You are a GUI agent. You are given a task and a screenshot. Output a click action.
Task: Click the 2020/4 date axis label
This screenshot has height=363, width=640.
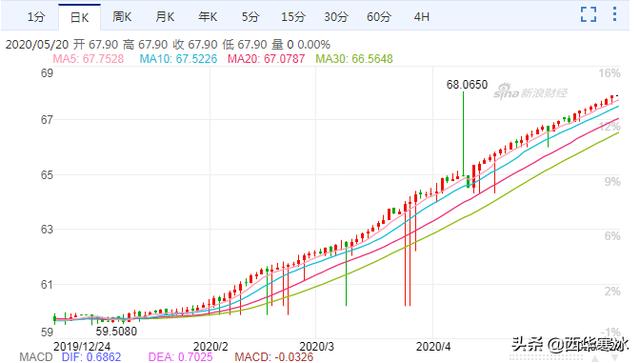(433, 347)
